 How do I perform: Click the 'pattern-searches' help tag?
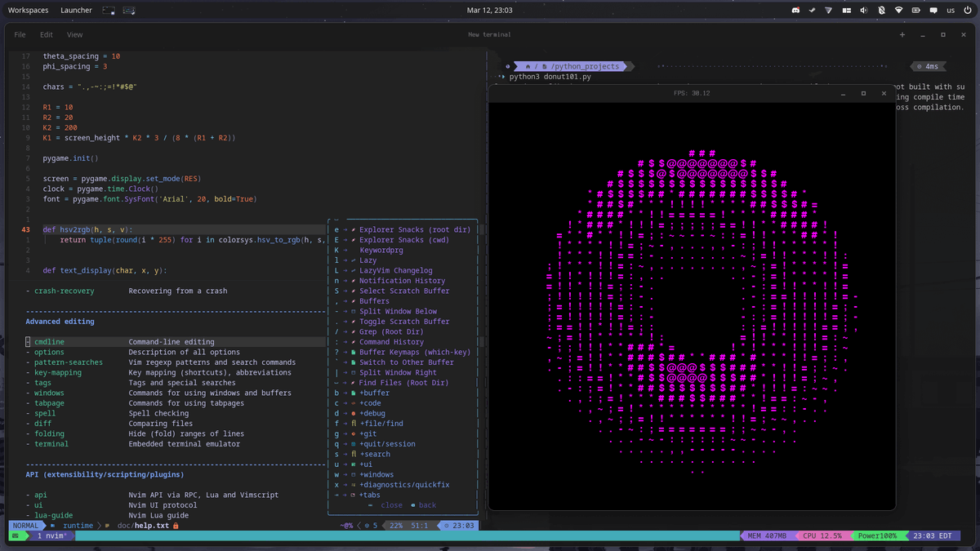point(69,362)
